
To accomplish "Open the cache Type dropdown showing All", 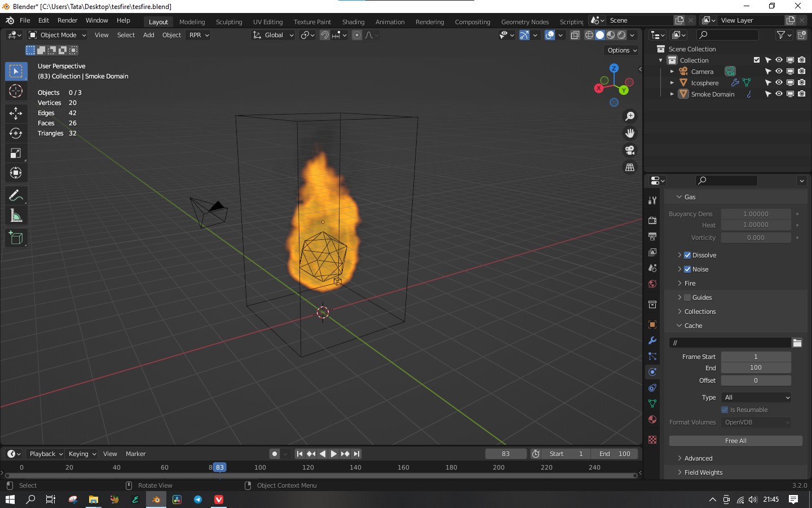I will coord(756,397).
